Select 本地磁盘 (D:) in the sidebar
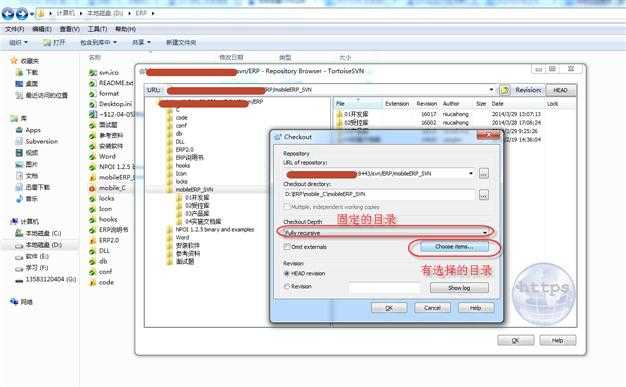The width and height of the screenshot is (626, 387). [x=43, y=245]
